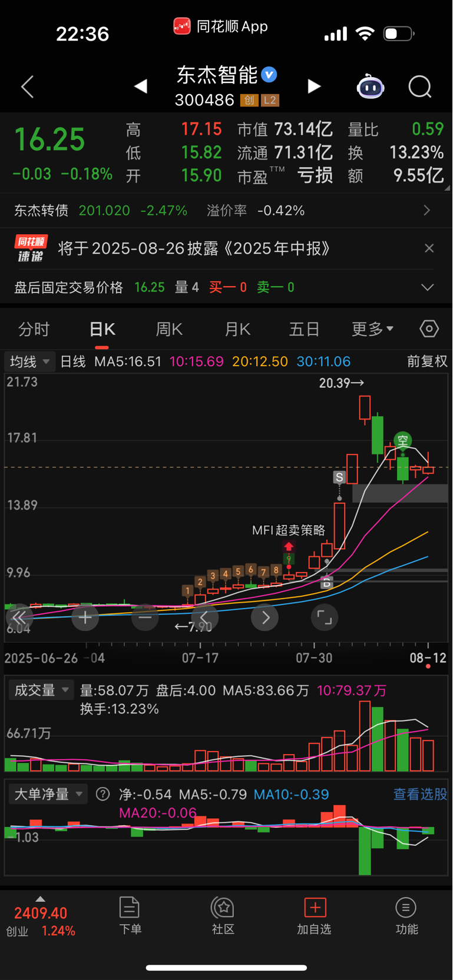453x980 pixels.
Task: Tap the numbered 1 sequence marker
Action: pyautogui.click(x=188, y=591)
